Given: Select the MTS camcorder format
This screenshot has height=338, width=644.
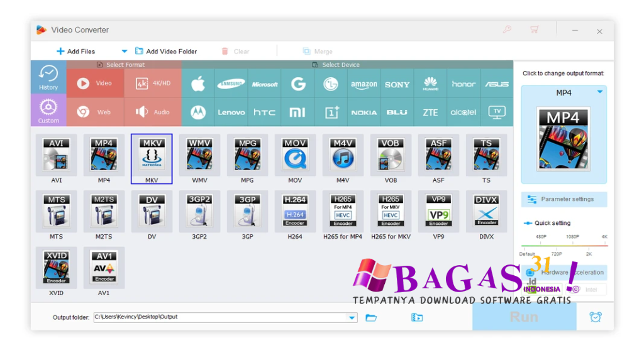Looking at the screenshot, I should (56, 212).
